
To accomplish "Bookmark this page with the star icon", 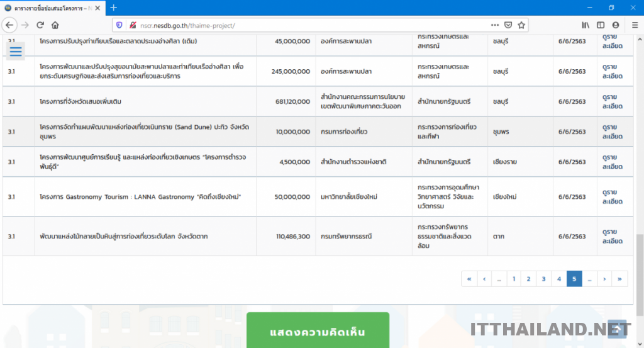I will tap(521, 25).
